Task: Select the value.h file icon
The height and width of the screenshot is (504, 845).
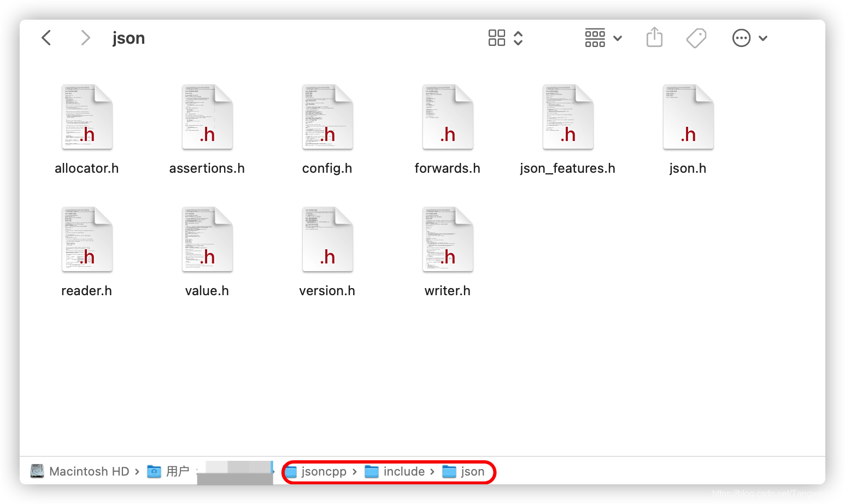Action: click(207, 239)
